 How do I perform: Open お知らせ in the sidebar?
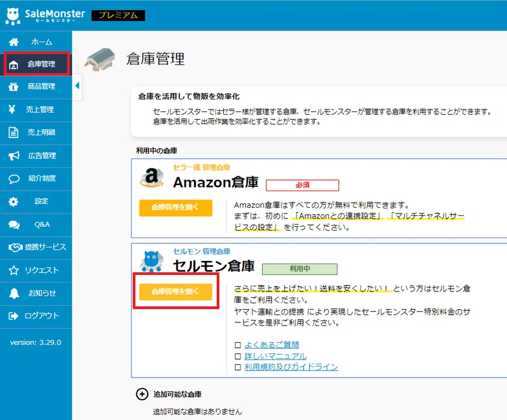coord(42,293)
